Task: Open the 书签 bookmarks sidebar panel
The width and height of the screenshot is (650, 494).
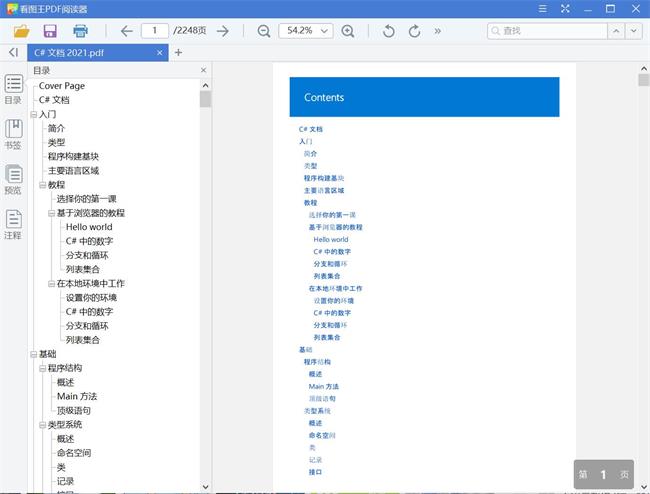Action: (13, 134)
